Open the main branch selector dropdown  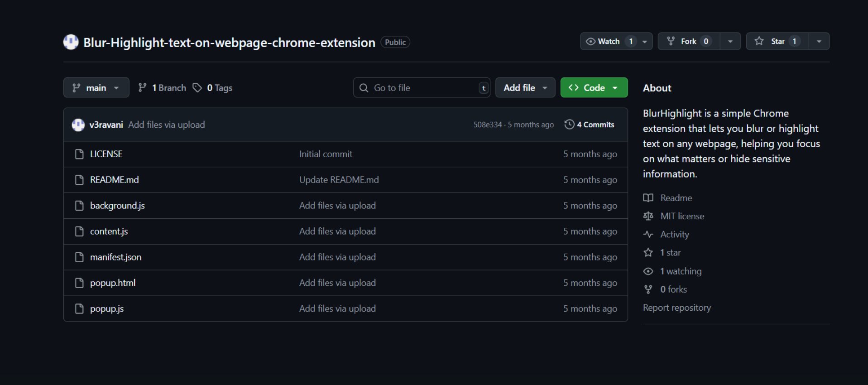tap(96, 88)
